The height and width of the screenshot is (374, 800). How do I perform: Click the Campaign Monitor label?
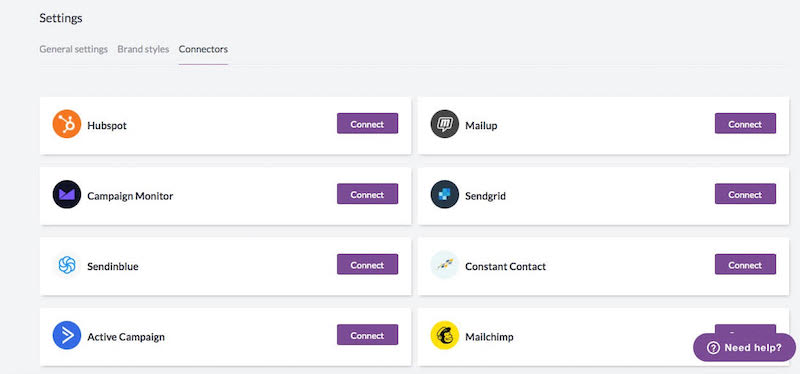pos(130,196)
